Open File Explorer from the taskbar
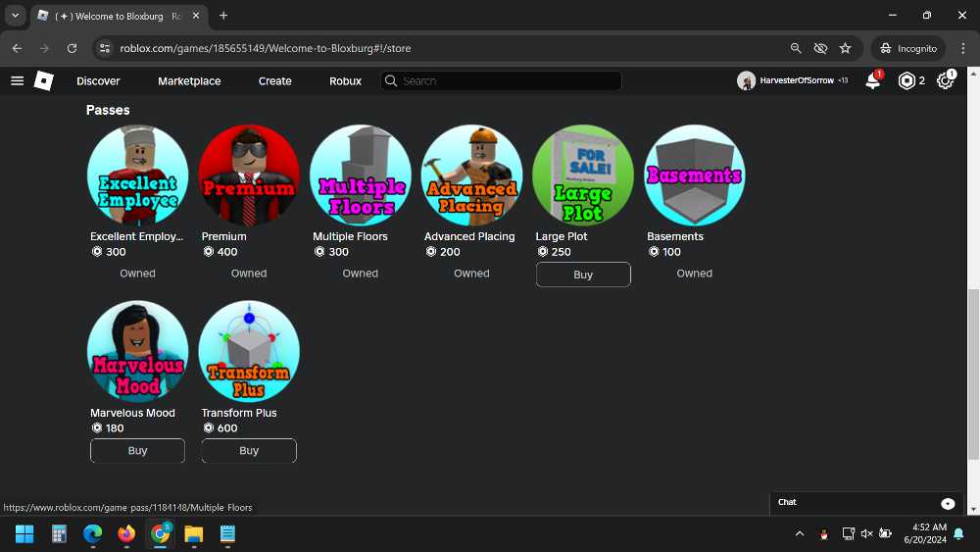Screen dimensions: 980x552 (194, 534)
